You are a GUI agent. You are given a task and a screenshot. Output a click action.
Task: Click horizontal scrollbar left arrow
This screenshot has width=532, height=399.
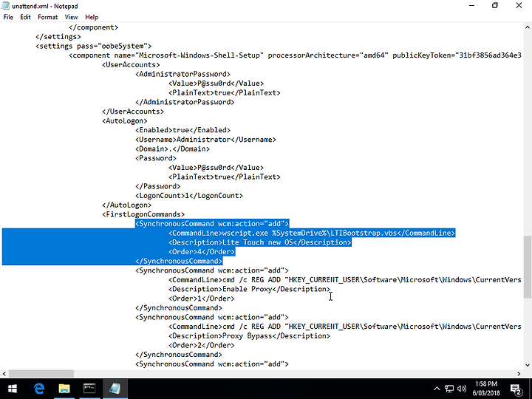tap(4, 374)
